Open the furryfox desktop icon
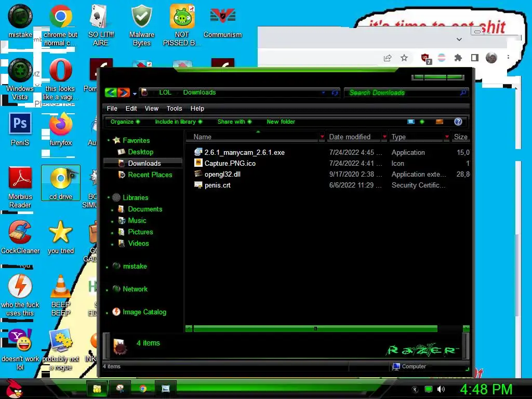Image resolution: width=532 pixels, height=399 pixels. [61, 129]
